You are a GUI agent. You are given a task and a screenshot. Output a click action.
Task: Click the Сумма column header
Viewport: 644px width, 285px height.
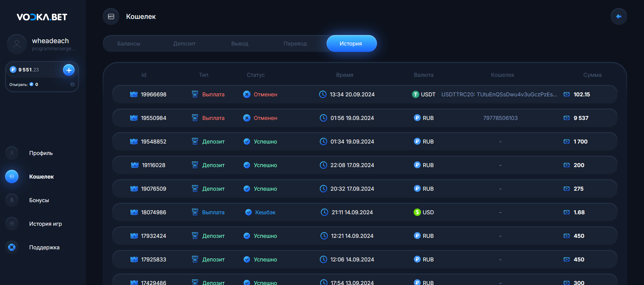tap(593, 75)
